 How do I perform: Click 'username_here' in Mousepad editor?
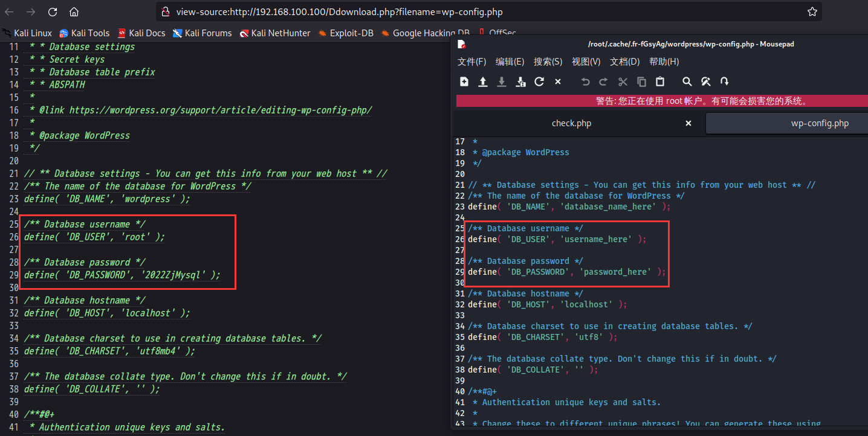tap(596, 239)
